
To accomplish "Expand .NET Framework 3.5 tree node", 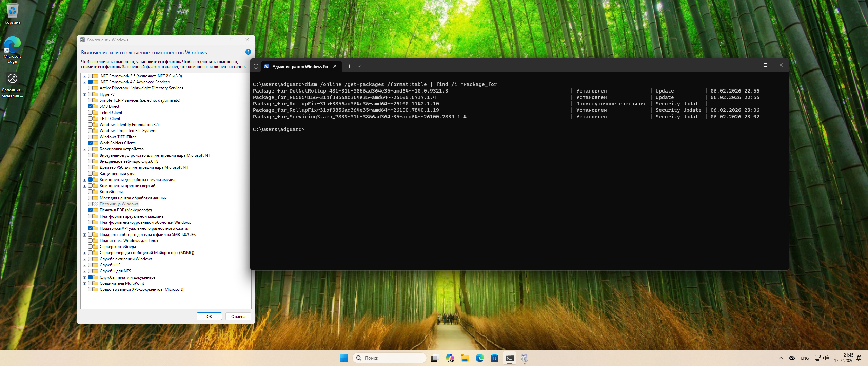I will (84, 76).
